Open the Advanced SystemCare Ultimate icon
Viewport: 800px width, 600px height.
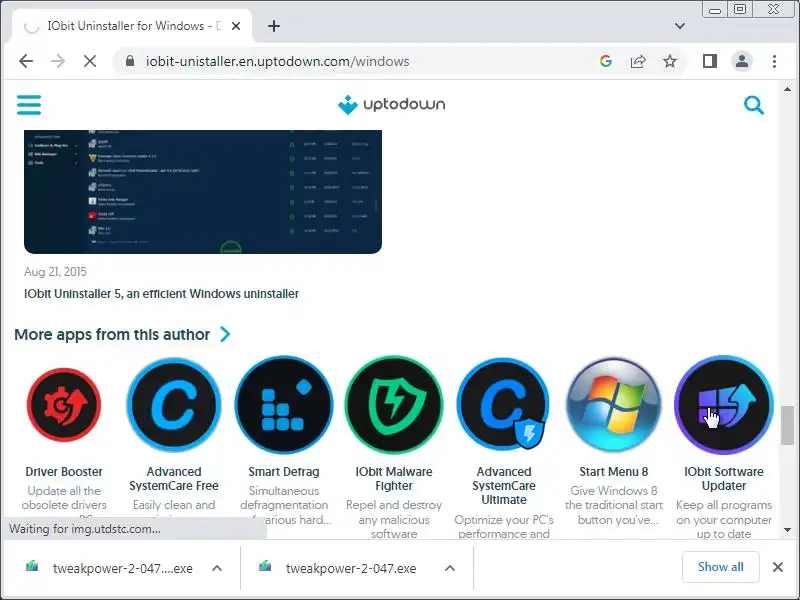[504, 405]
